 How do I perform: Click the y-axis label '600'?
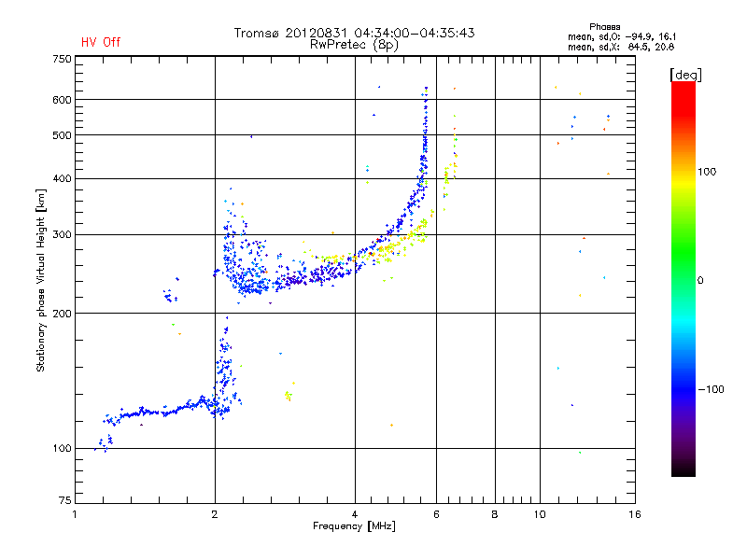tap(62, 100)
